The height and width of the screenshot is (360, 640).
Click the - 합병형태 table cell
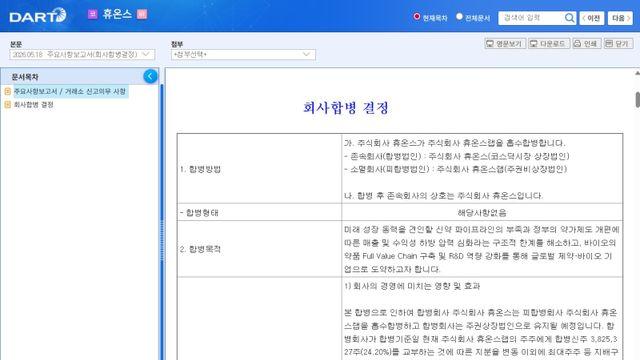pos(259,212)
